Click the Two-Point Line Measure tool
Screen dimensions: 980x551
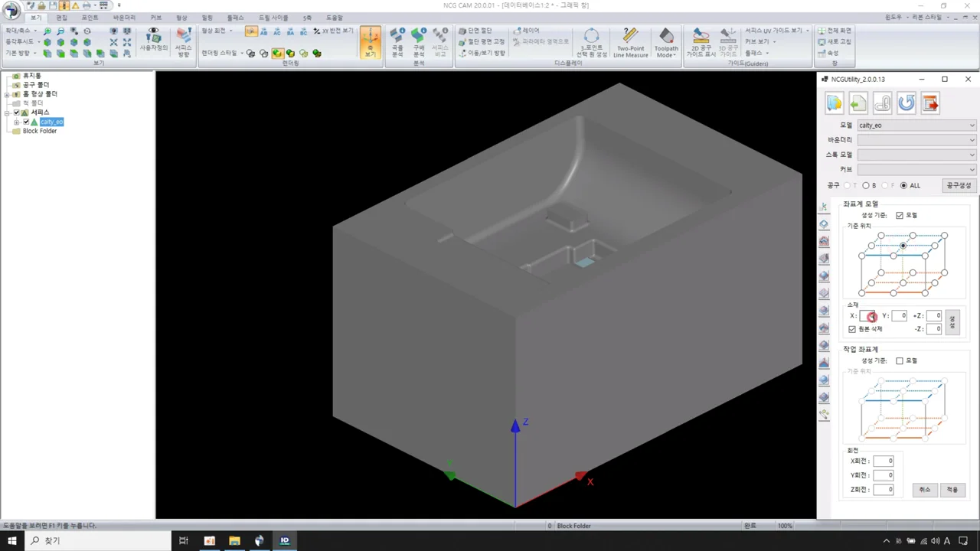point(630,43)
